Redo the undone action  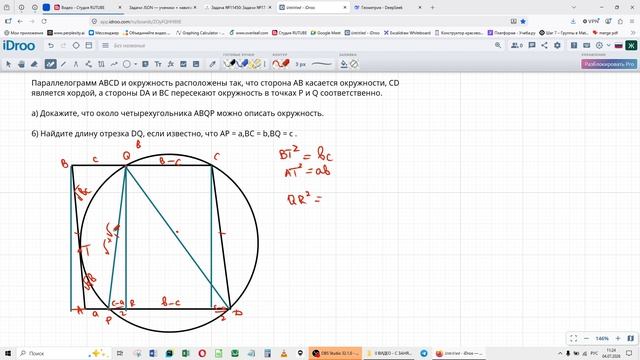63,46
